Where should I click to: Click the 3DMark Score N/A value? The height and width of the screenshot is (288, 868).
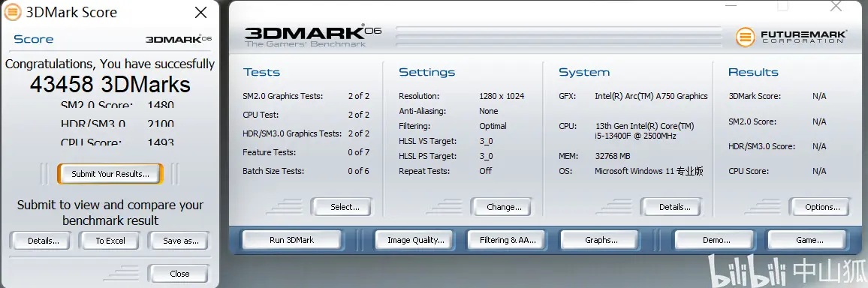point(818,96)
